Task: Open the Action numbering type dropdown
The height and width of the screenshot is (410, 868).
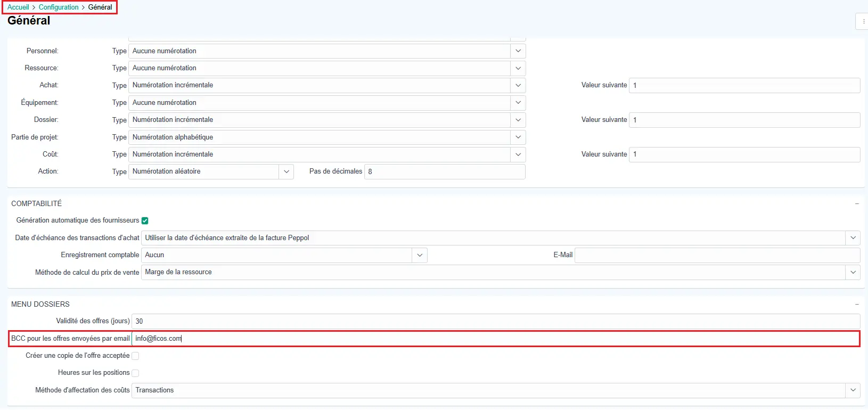Action: click(x=286, y=171)
